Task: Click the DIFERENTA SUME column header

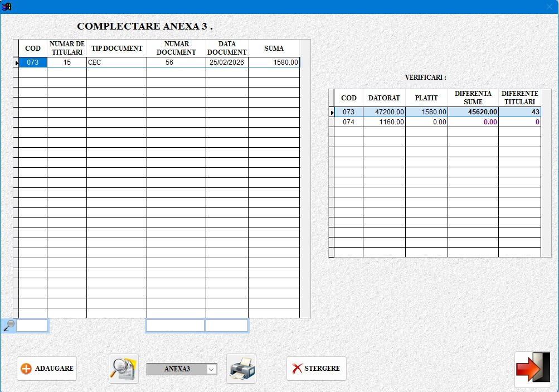Action: 473,98
